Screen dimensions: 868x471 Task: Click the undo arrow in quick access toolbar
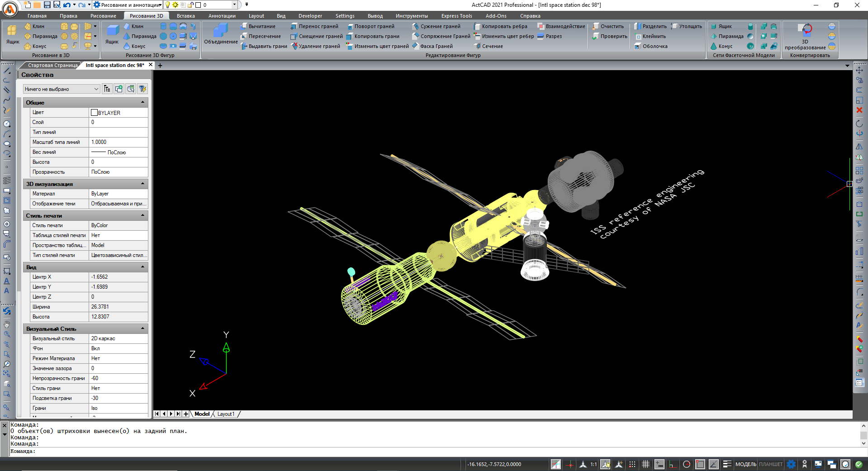(67, 5)
